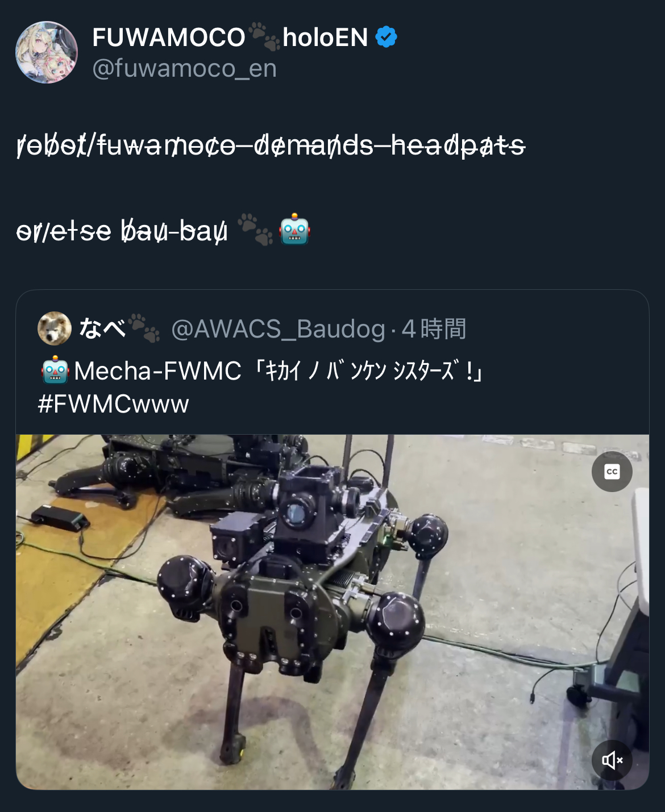Open the @AWACS_Baudog handle
The width and height of the screenshot is (665, 812).
point(278,329)
